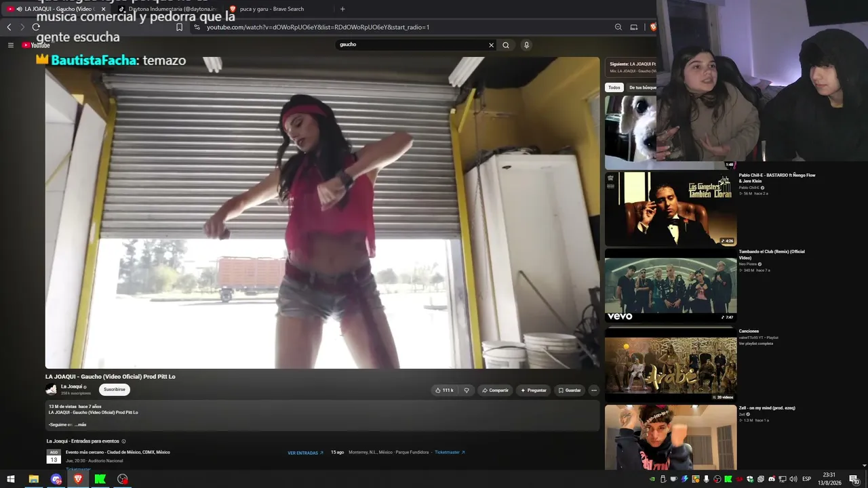868x488 pixels.
Task: Open the YouTube hamburger guide menu
Action: point(11,45)
